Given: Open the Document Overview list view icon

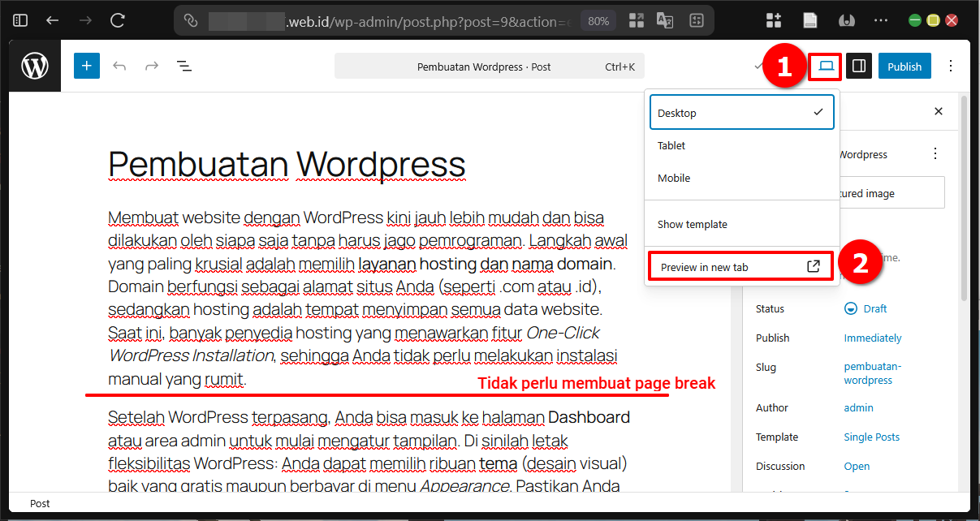Looking at the screenshot, I should pos(183,66).
